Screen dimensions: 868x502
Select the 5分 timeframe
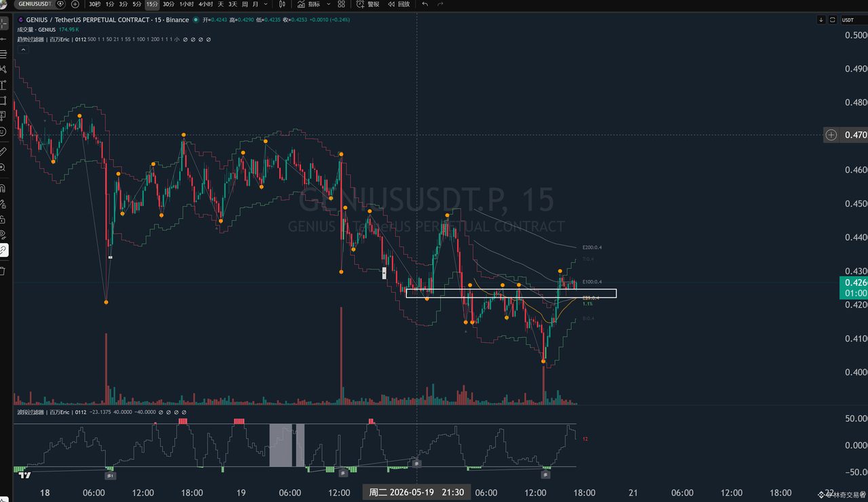coord(137,4)
